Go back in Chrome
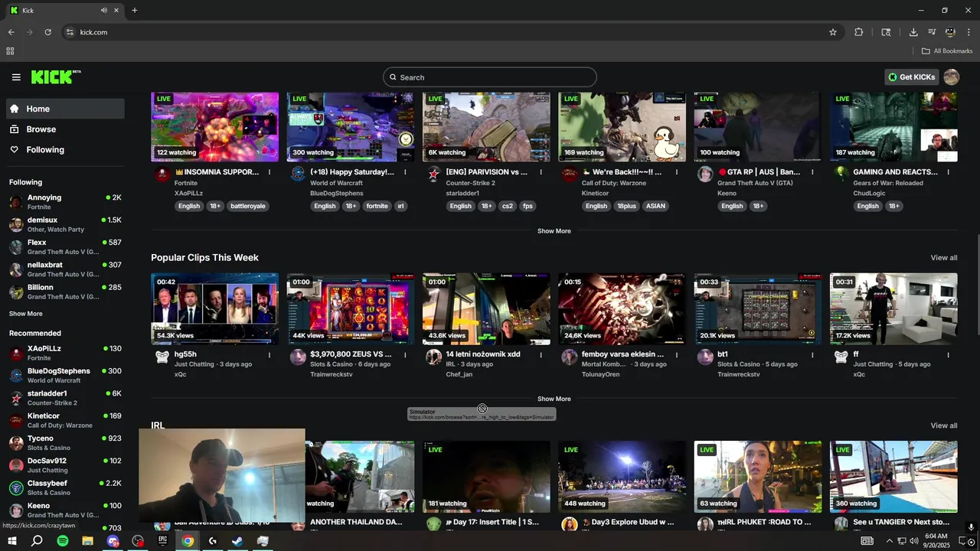Viewport: 980px width, 551px height. click(11, 32)
